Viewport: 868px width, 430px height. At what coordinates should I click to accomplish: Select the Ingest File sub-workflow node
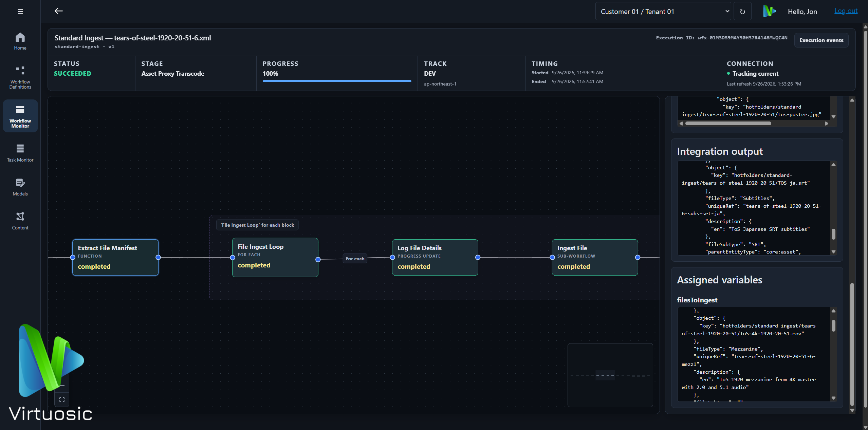coord(595,258)
